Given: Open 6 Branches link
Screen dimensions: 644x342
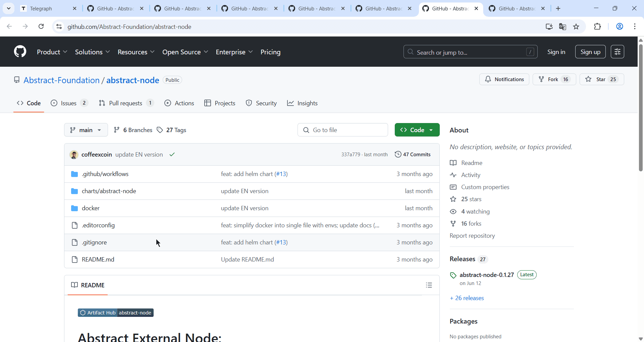Looking at the screenshot, I should pos(133,130).
